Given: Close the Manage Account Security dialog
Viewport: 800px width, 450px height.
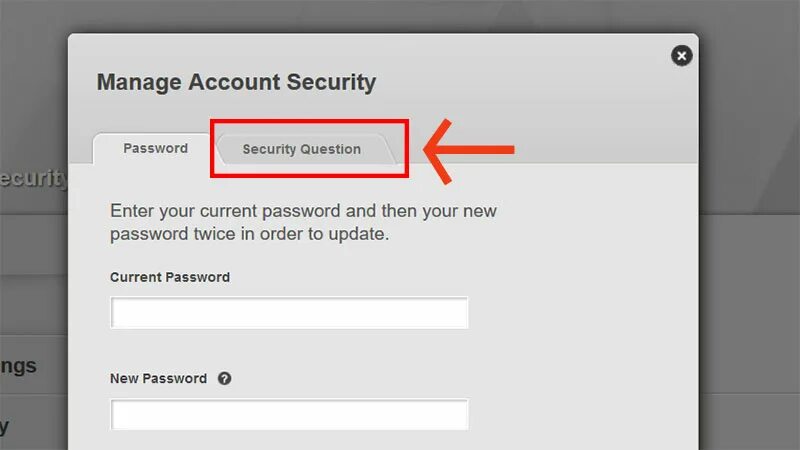Looking at the screenshot, I should pyautogui.click(x=682, y=56).
